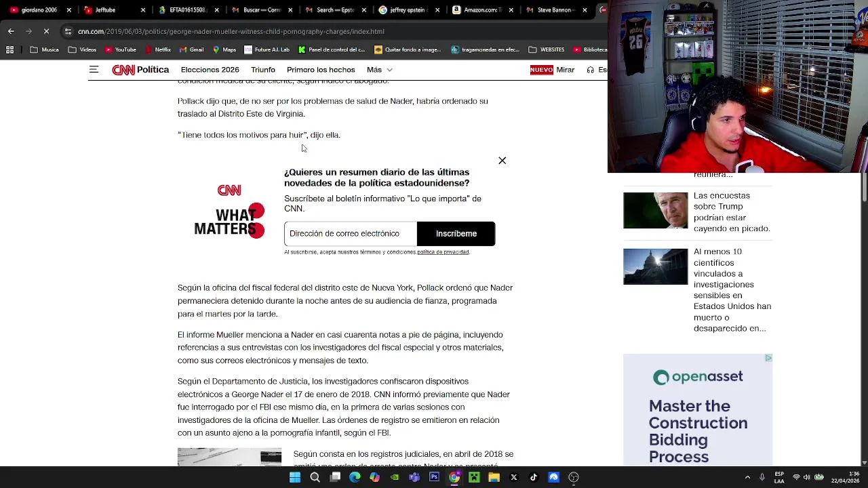The width and height of the screenshot is (868, 488).
Task: Open the política de privacidad link
Action: click(x=443, y=252)
